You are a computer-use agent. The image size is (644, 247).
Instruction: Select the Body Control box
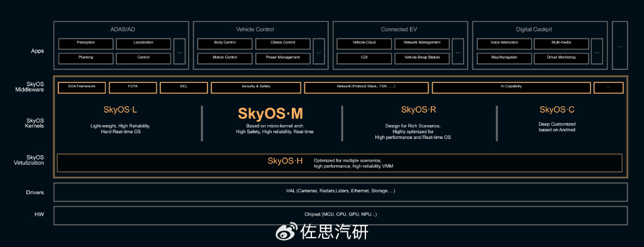point(225,43)
